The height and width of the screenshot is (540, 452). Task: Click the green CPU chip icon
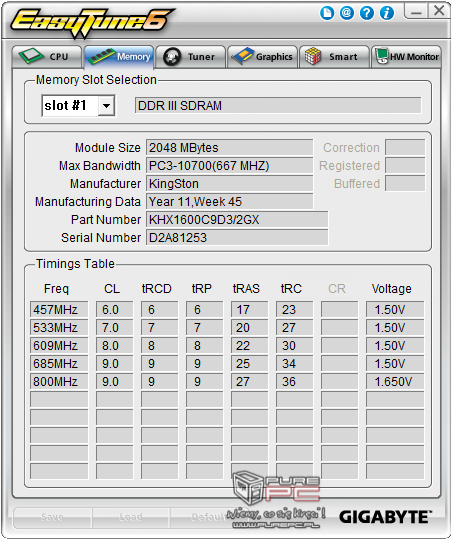tap(31, 56)
